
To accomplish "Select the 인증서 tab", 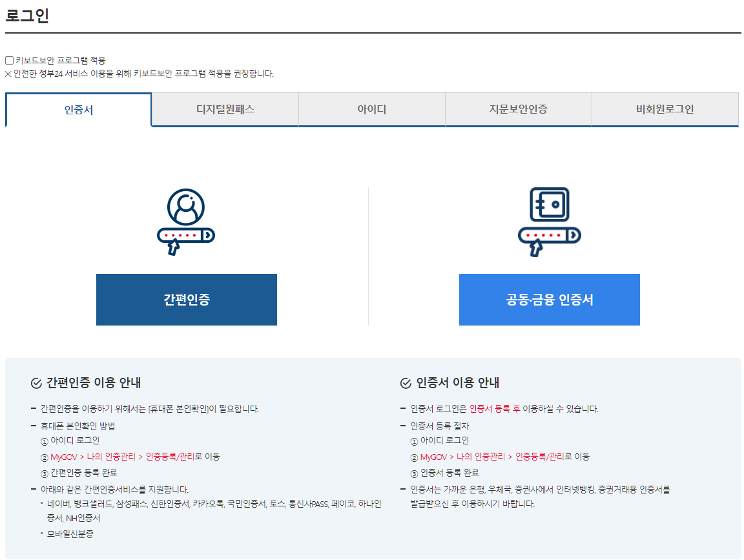I will (78, 110).
